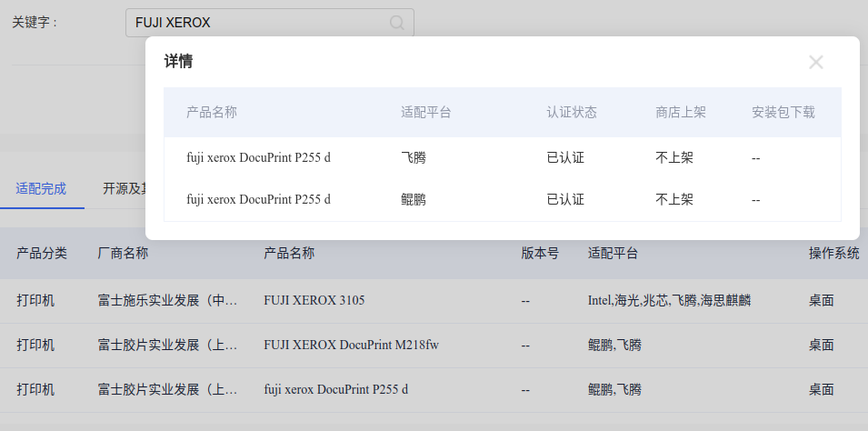
Task: Click the 关键字 label
Action: point(35,23)
